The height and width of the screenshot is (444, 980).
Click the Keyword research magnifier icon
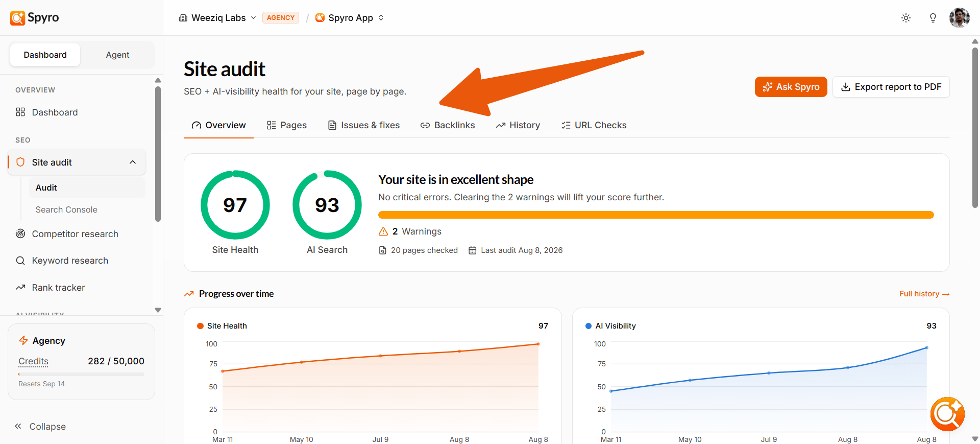tap(20, 261)
